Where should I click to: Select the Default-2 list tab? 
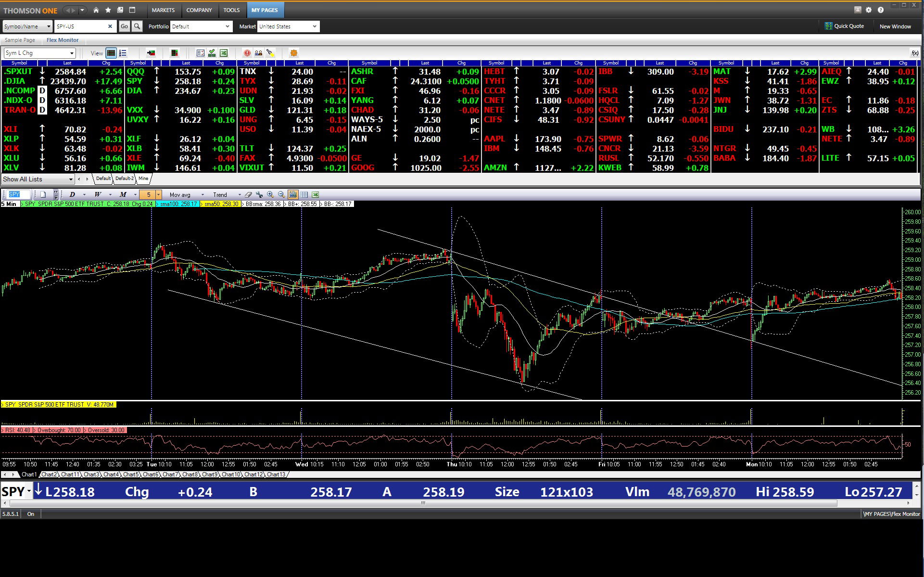coord(124,179)
